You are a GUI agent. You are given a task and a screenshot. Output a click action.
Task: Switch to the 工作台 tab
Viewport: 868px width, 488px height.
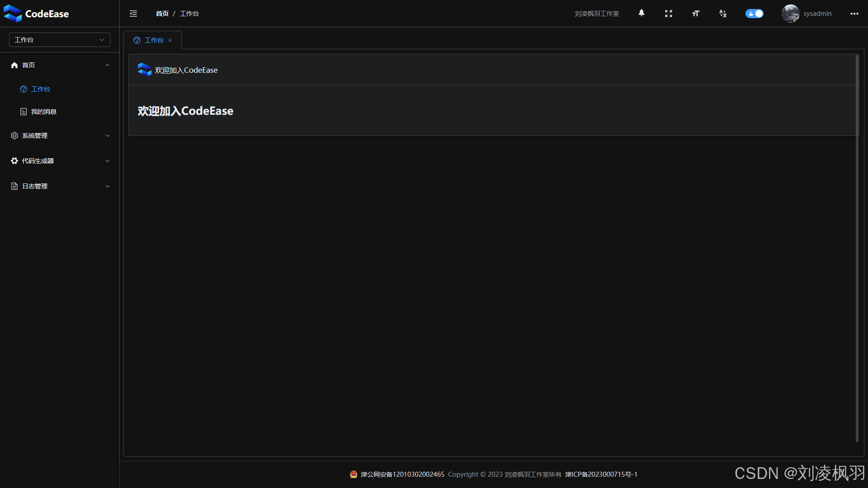(x=153, y=40)
